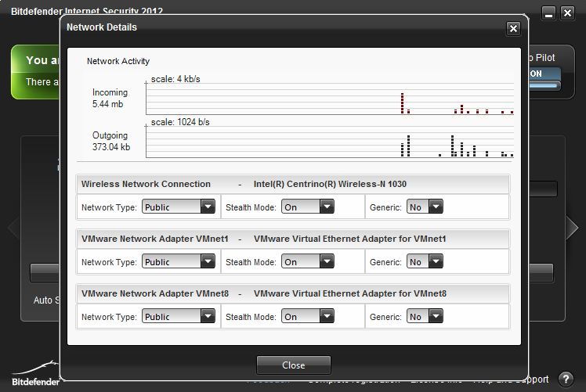Viewport: 586px width, 392px height.
Task: Click the left arrow in main window carousel
Action: (x=13, y=228)
